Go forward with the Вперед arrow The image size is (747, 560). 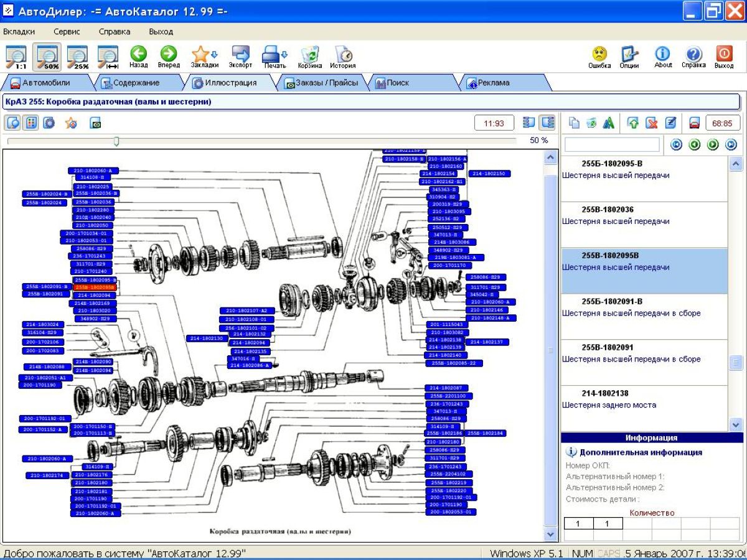point(169,57)
